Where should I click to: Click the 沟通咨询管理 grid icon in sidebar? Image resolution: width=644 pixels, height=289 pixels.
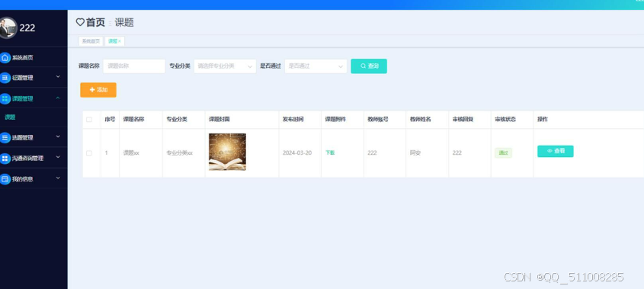pos(5,159)
